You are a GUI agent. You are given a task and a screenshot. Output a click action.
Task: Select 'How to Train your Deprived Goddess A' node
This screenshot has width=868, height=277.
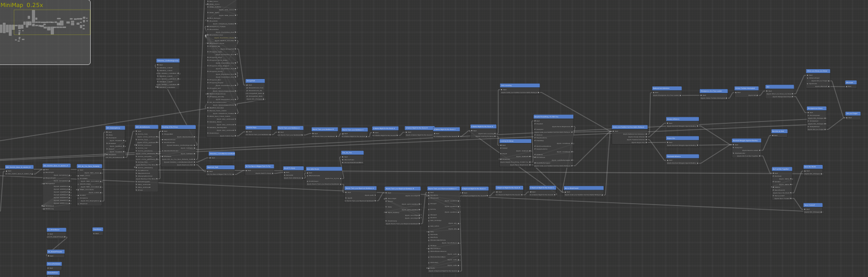[x=360, y=189]
